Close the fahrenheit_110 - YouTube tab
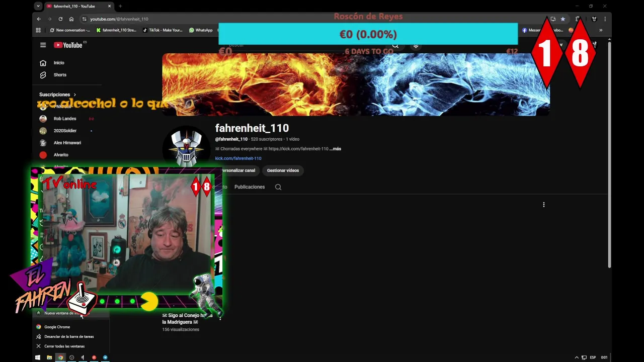644x362 pixels. [x=109, y=6]
